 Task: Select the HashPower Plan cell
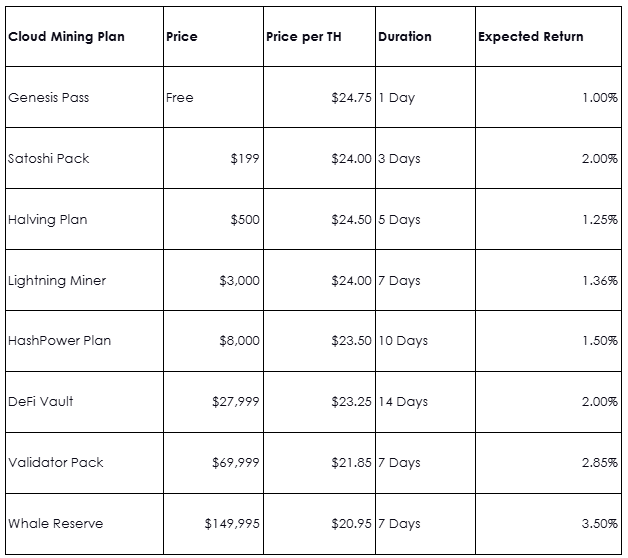60,341
